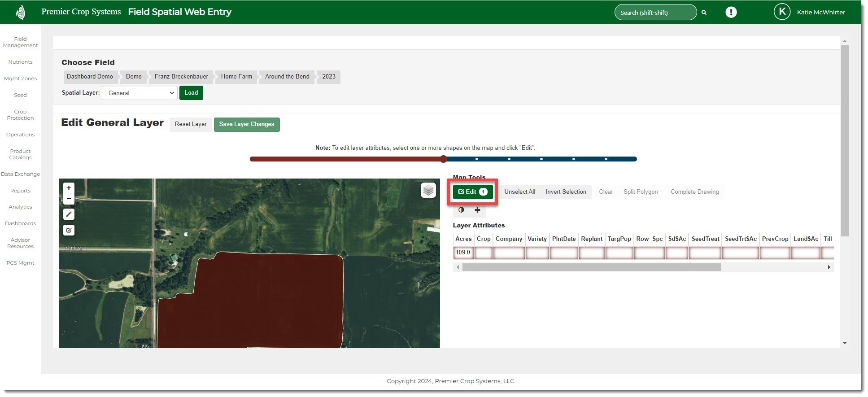Click the Premier Crop Systems logo
Image resolution: width=868 pixels, height=397 pixels.
point(20,12)
